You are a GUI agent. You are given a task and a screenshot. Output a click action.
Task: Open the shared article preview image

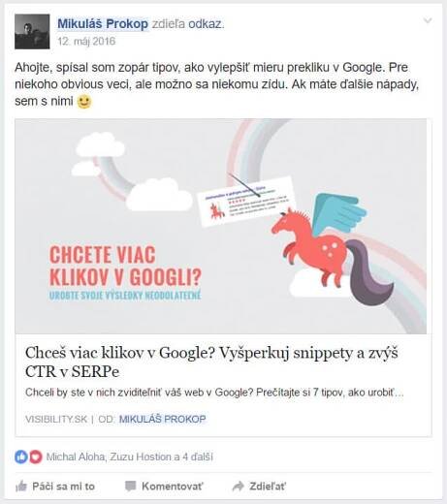(221, 226)
